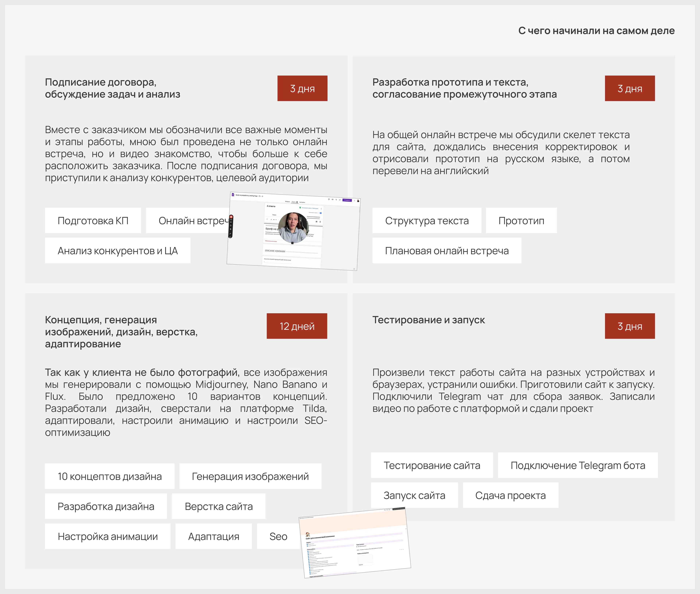Click the delete response trash icon
Viewport: 700px width, 594px height.
coord(320,222)
